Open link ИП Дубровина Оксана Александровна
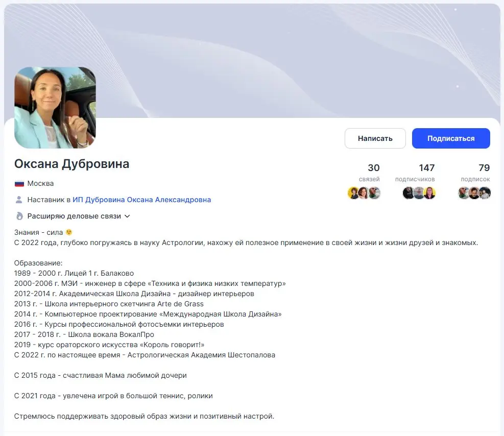 pos(141,200)
